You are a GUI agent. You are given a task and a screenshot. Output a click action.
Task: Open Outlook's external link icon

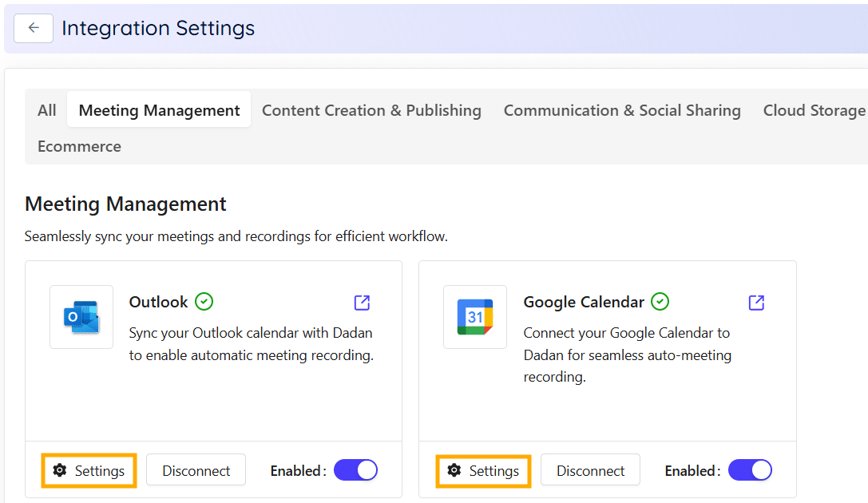[x=361, y=303]
